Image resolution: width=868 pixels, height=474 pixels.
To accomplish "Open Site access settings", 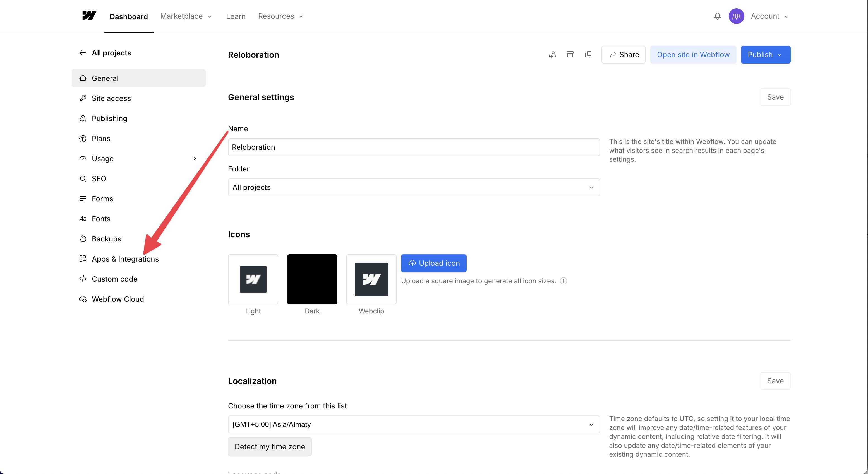I will (138, 98).
